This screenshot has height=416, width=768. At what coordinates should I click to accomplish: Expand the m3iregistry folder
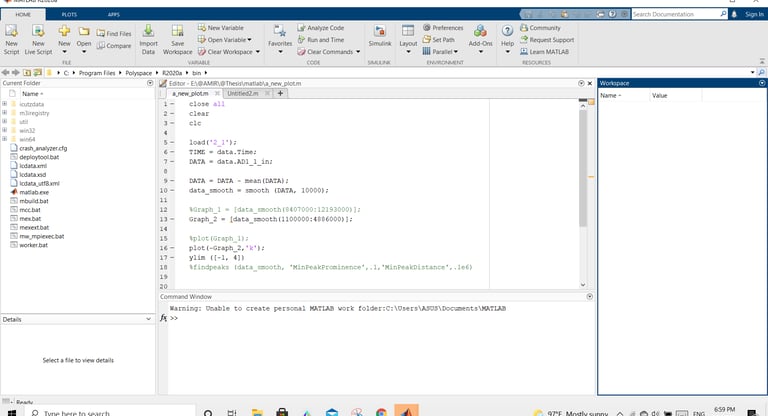point(4,113)
